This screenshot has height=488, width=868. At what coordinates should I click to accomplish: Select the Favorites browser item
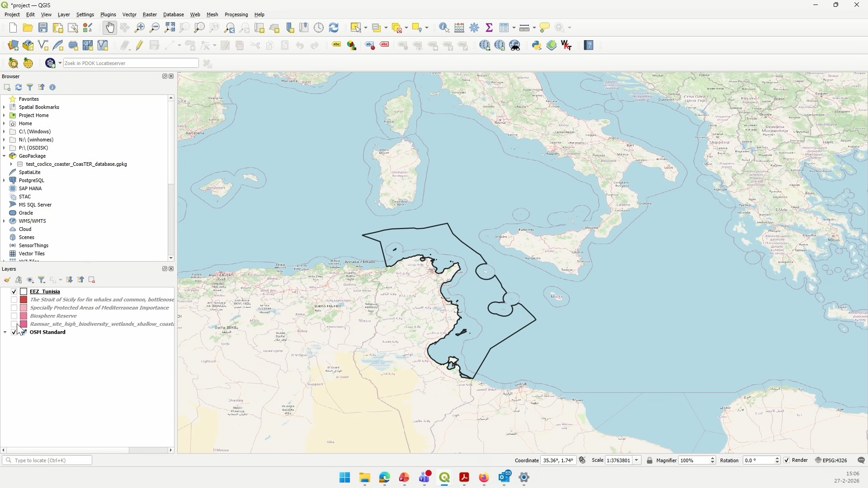pos(29,99)
